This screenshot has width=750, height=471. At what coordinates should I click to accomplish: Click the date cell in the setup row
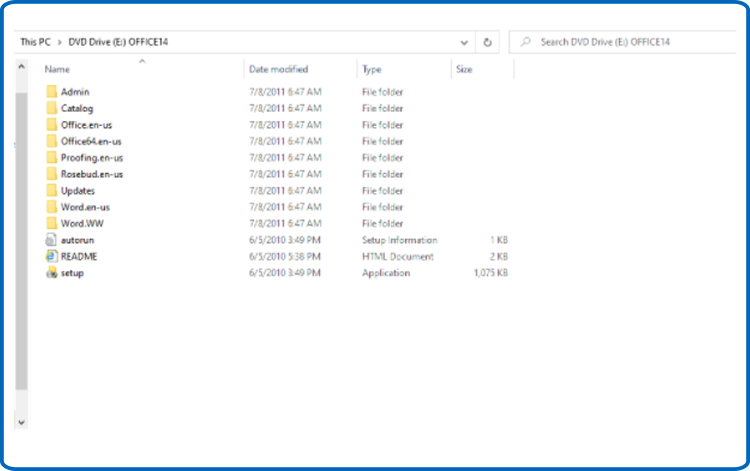[x=285, y=273]
